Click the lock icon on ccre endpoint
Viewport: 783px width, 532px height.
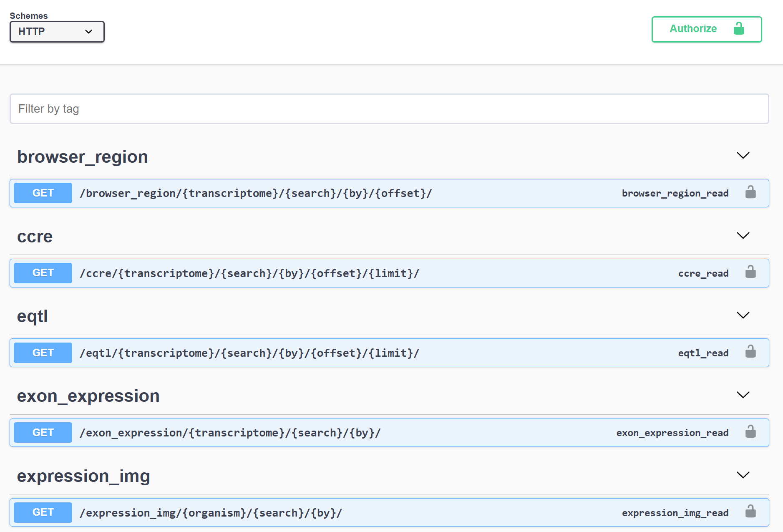coord(750,272)
